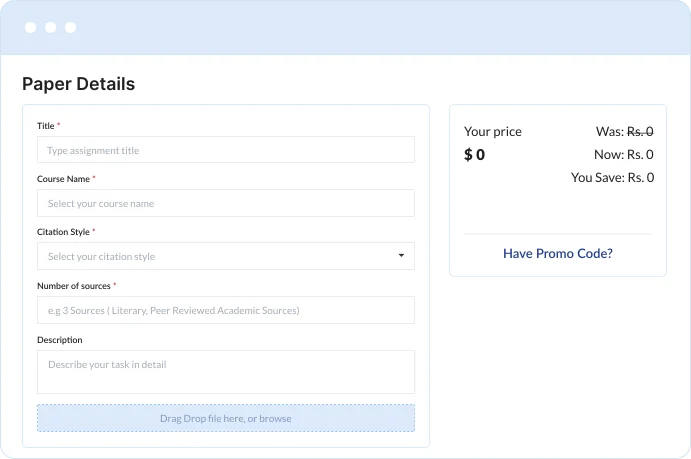Click the Drag Drop file upload zone
This screenshot has width=691, height=459.
[225, 418]
